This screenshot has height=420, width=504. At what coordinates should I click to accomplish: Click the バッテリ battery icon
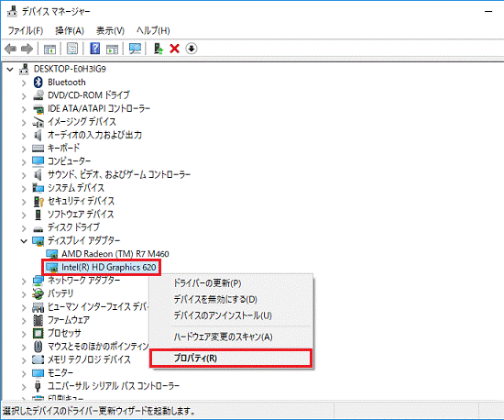38,293
